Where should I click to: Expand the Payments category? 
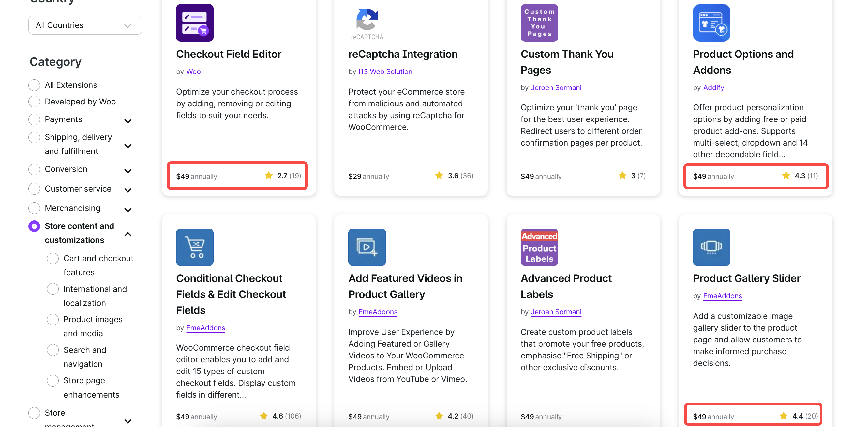[128, 120]
